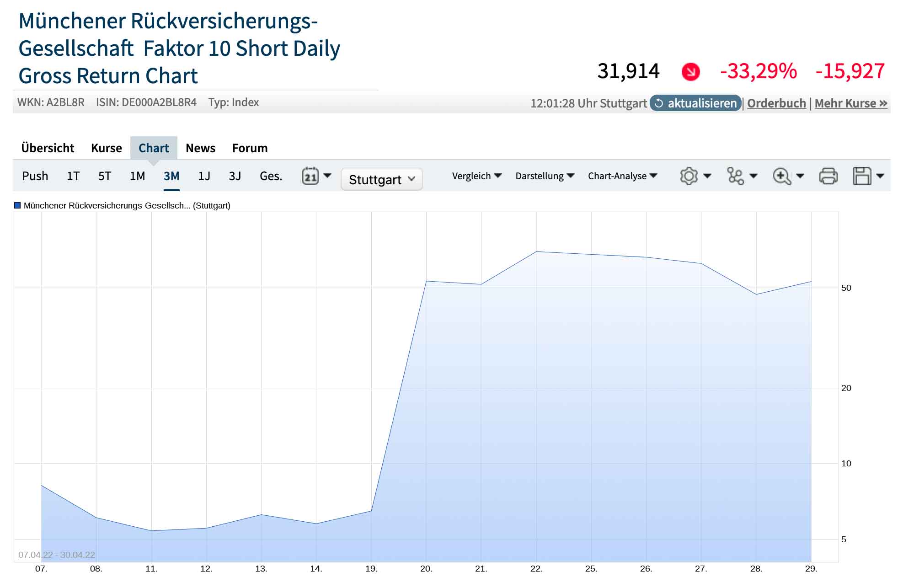
Task: Click the red down-arrow trend icon
Action: coord(690,72)
